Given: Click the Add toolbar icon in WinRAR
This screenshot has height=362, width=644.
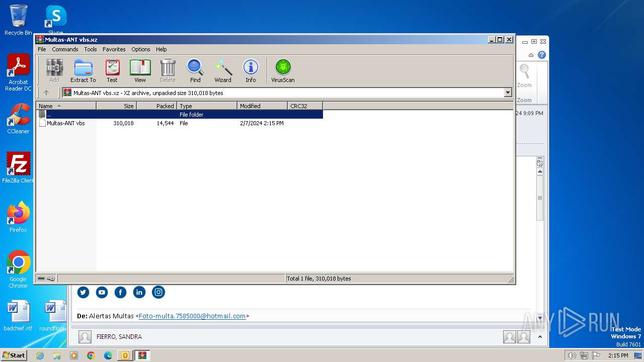Looking at the screenshot, I should pos(54,71).
